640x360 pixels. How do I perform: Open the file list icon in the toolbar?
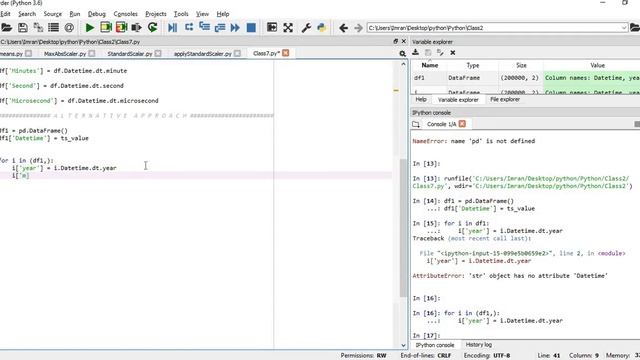(x=53, y=28)
